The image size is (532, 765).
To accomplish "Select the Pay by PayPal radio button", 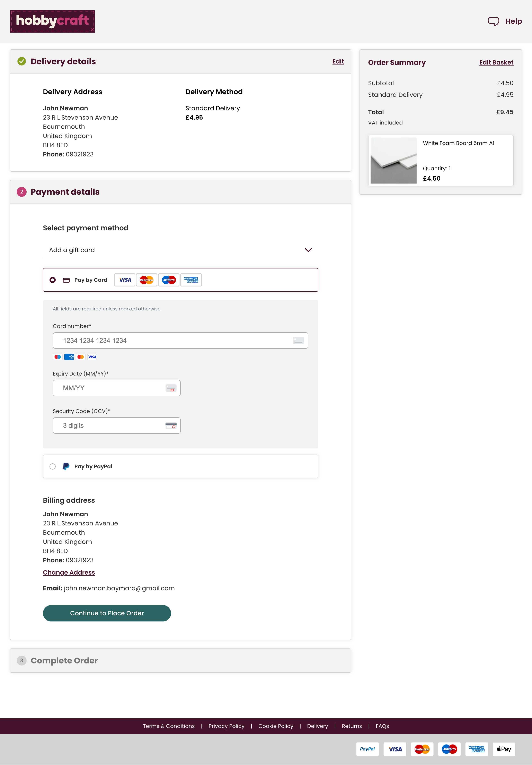I will 53,466.
